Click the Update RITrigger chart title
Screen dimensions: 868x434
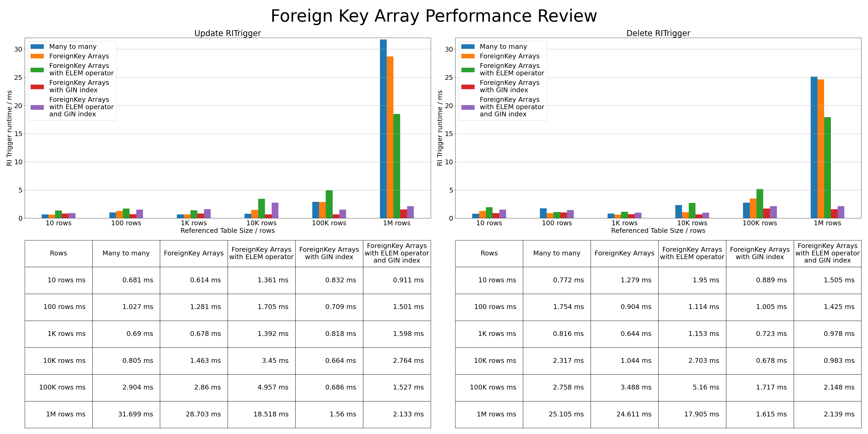click(227, 33)
